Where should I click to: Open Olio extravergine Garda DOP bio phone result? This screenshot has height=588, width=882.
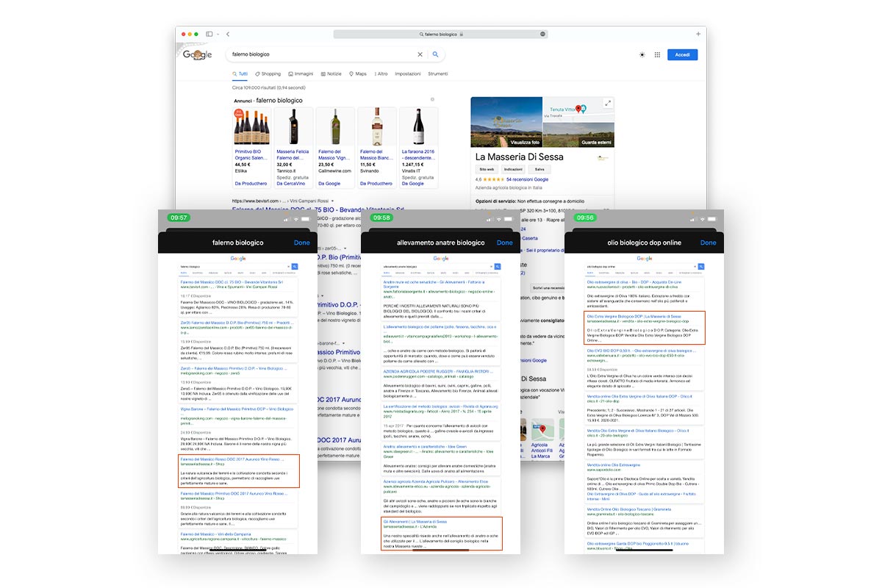(639, 544)
